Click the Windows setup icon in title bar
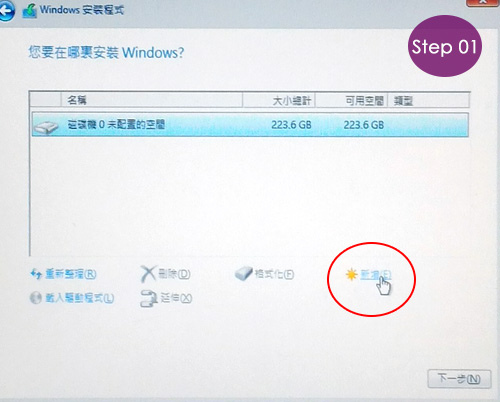Screen dimensions: 500x402 coord(29,11)
